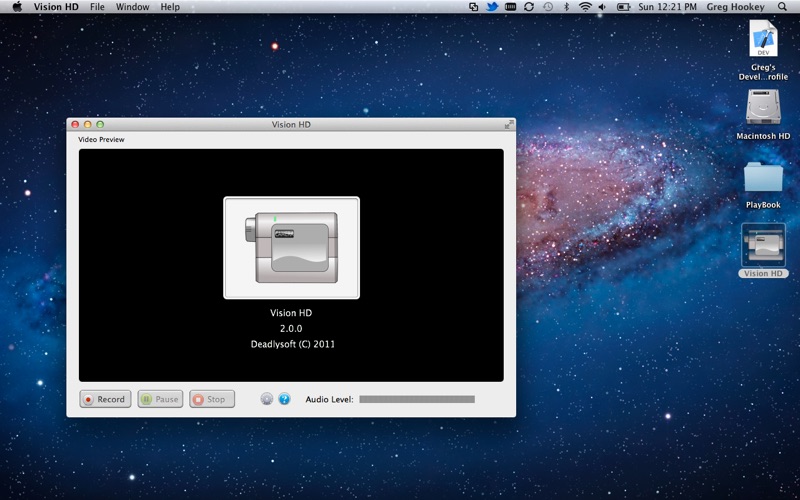Click the Bluetooth icon in menu bar
Image resolution: width=800 pixels, height=500 pixels.
[566, 7]
